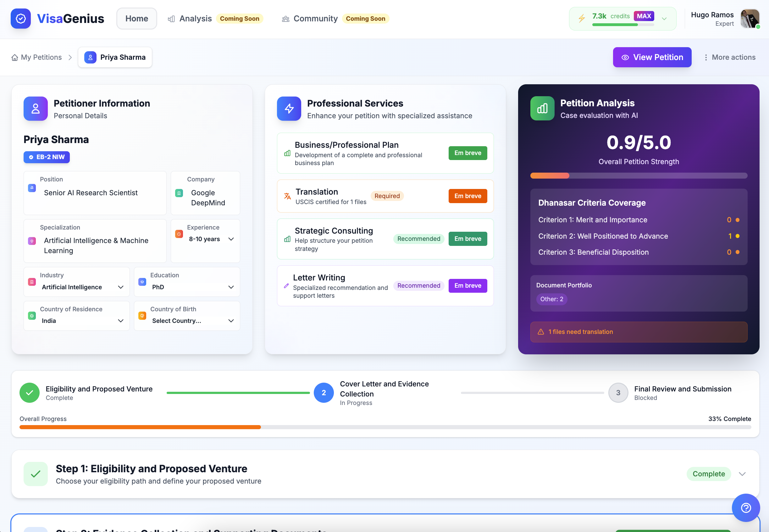Open the Experience 8-10 years dropdown
769x532 pixels.
pos(211,239)
